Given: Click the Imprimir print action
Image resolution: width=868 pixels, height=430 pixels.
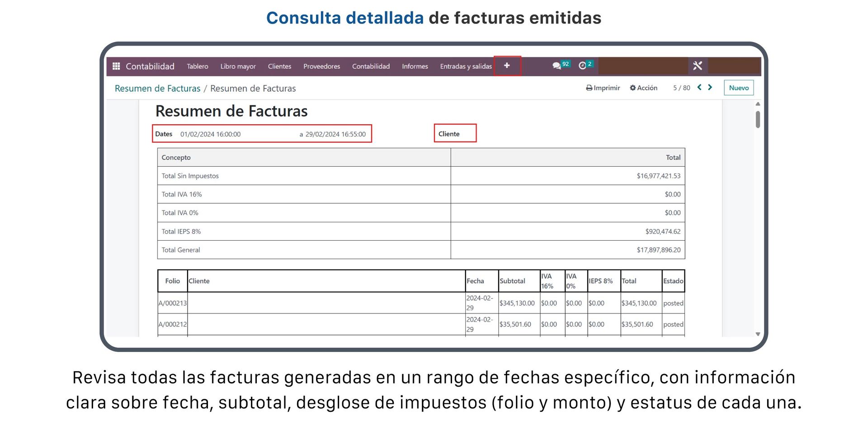Looking at the screenshot, I should click(x=603, y=88).
